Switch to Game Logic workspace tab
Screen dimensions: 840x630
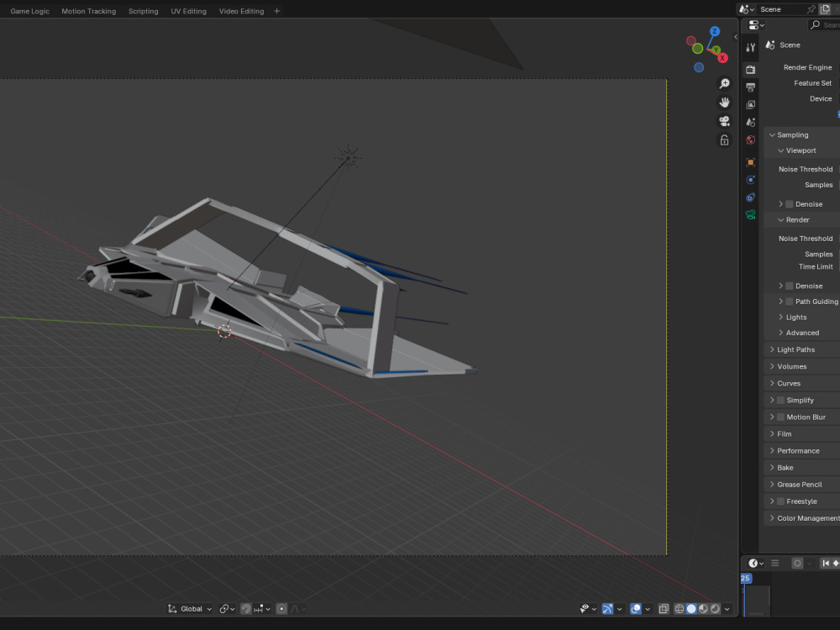pos(29,11)
